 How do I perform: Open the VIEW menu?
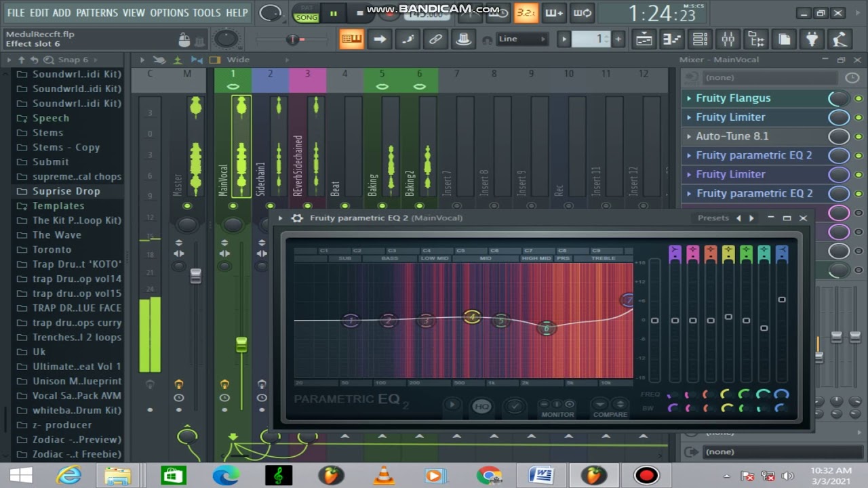coord(134,12)
